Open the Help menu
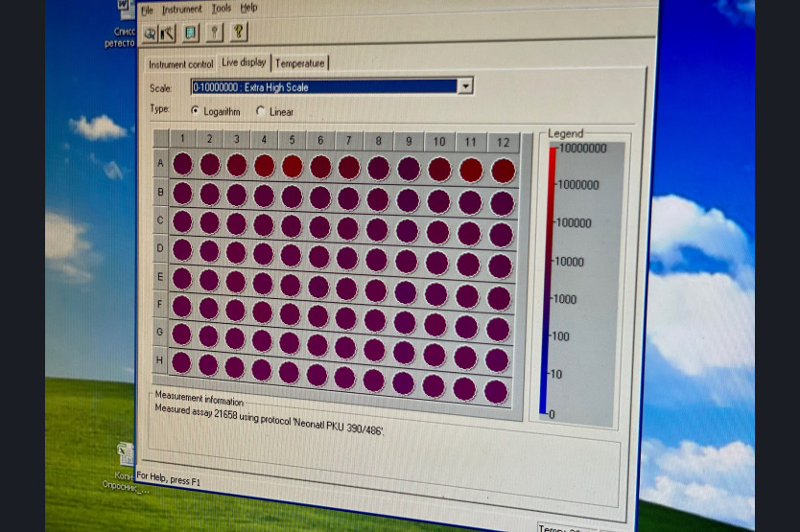The image size is (800, 532). [249, 9]
